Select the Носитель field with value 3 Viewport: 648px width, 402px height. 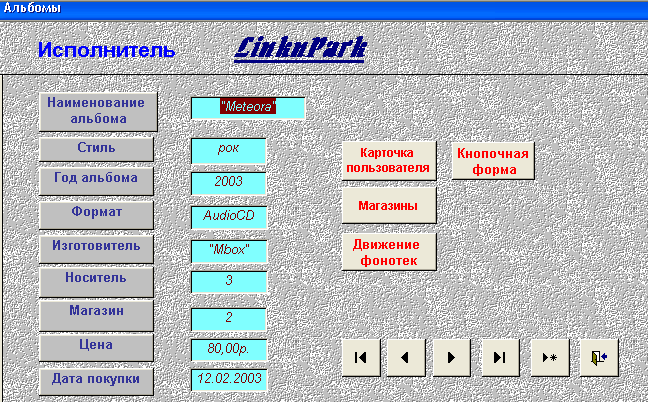pyautogui.click(x=229, y=282)
